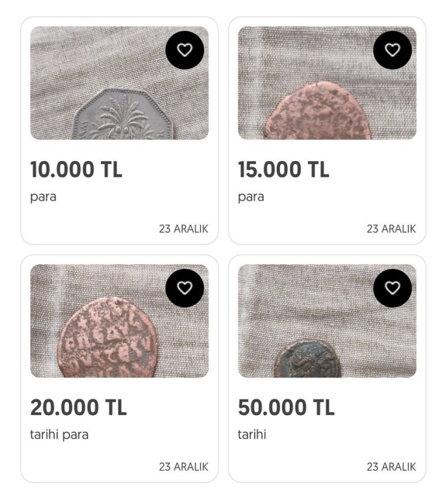Open the 'tarihi para' listing title

click(x=59, y=434)
